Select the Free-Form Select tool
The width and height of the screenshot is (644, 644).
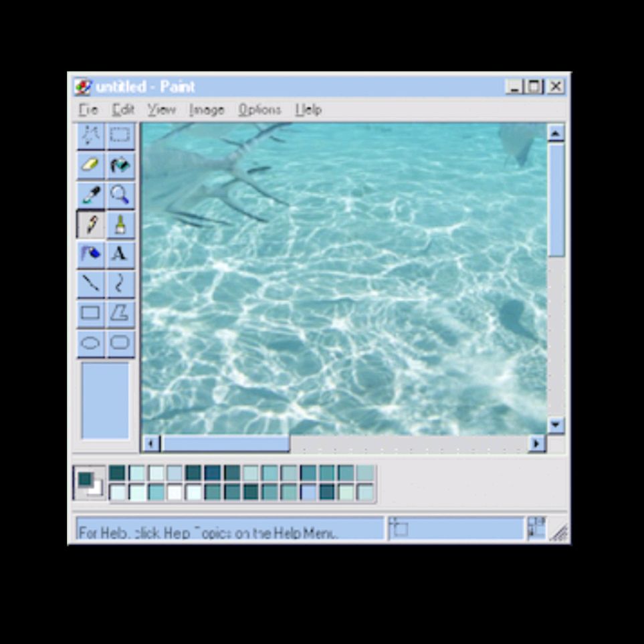[91, 136]
